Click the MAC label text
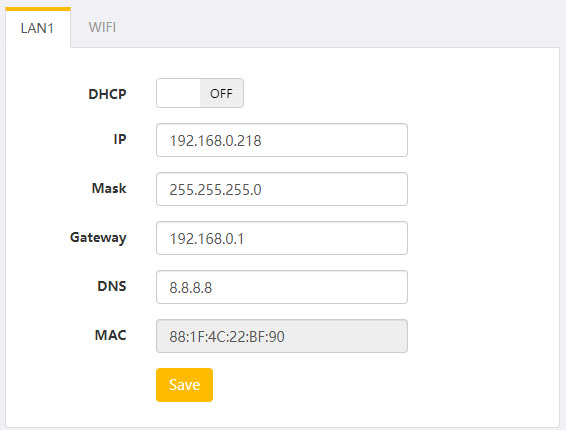This screenshot has height=430, width=566. tap(110, 335)
